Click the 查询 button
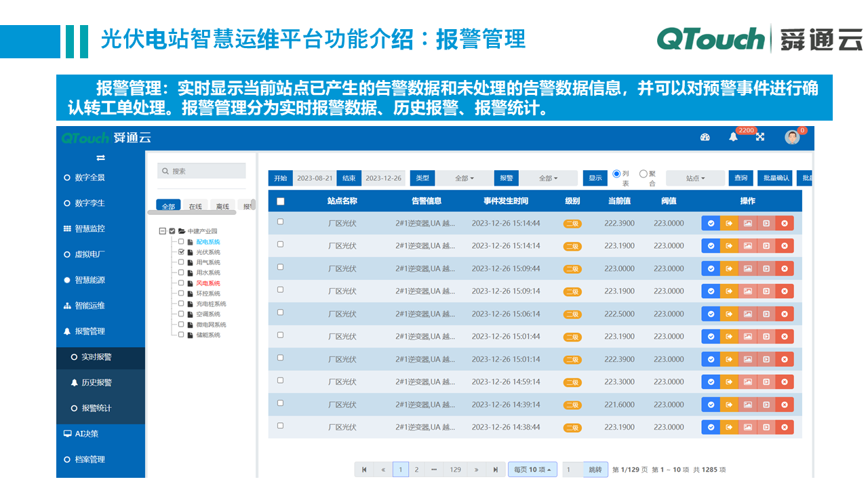Image resolution: width=868 pixels, height=488 pixels. click(x=741, y=178)
